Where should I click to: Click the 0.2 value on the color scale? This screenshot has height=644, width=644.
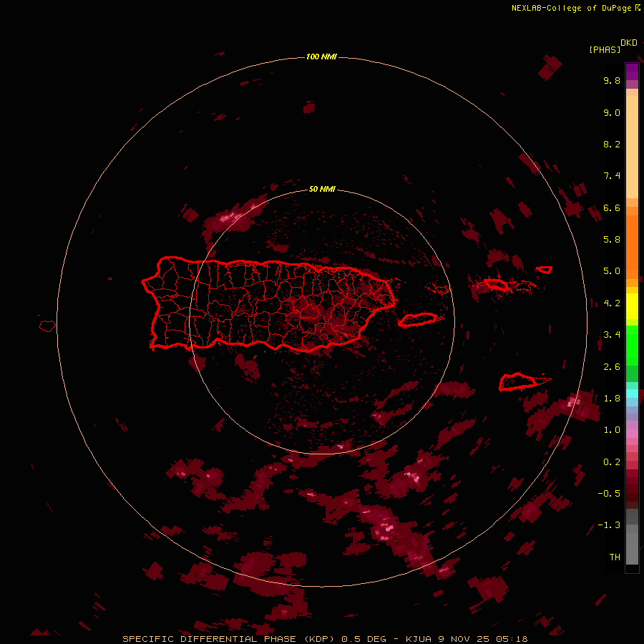pyautogui.click(x=612, y=462)
